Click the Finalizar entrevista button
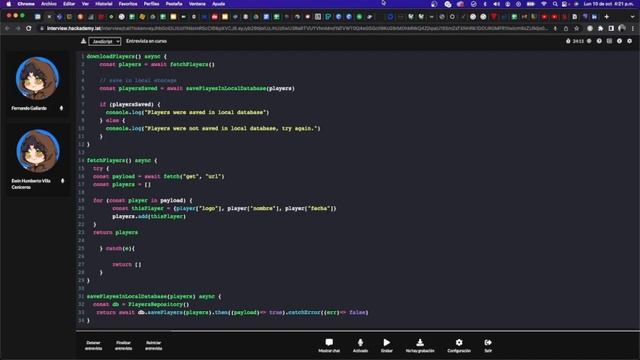 (x=123, y=345)
